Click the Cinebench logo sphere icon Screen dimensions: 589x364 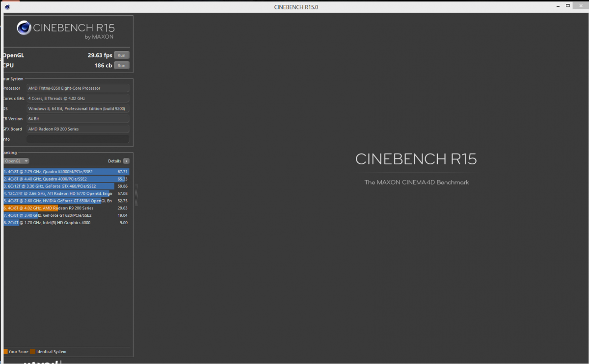pos(24,28)
